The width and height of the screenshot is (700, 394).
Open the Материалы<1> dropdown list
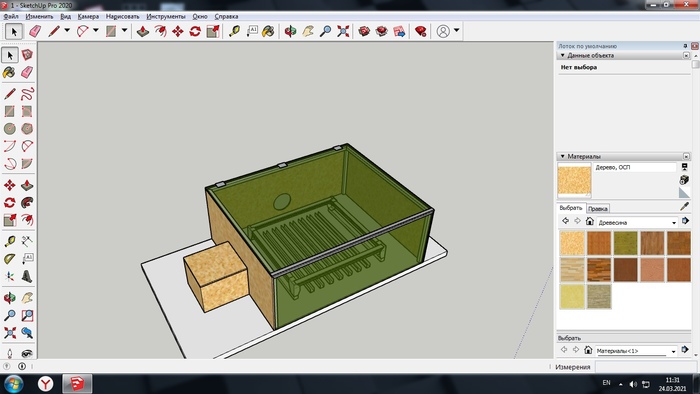click(x=636, y=351)
